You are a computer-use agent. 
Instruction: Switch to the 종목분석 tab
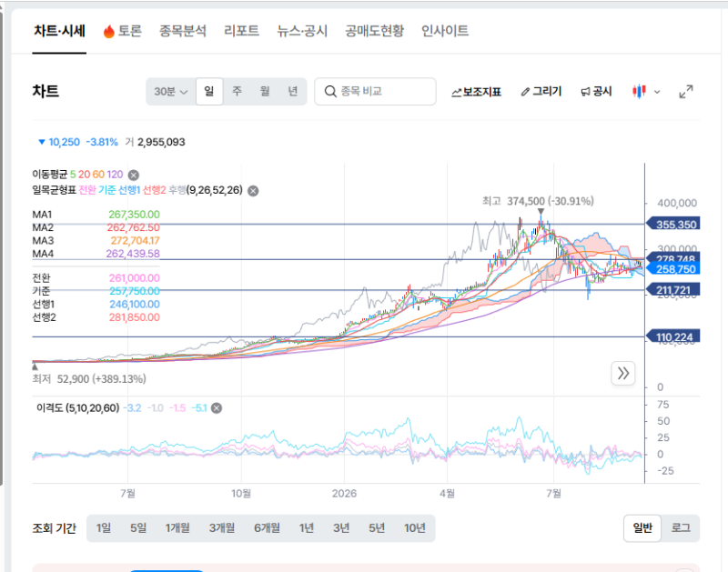pyautogui.click(x=183, y=31)
